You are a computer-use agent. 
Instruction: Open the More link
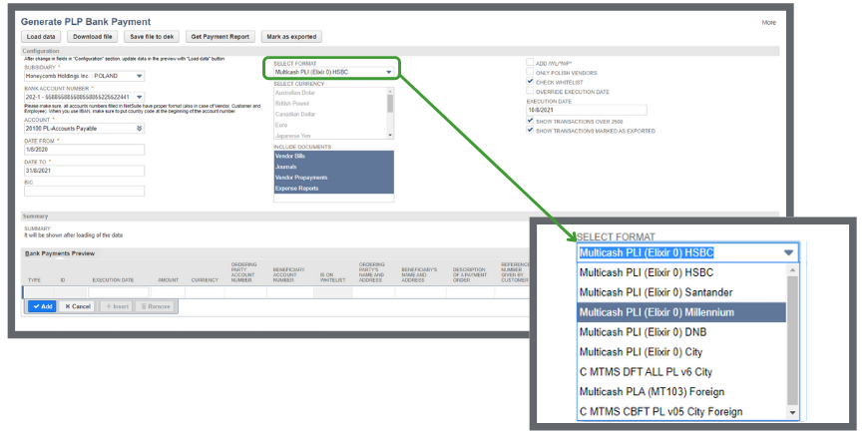(769, 23)
